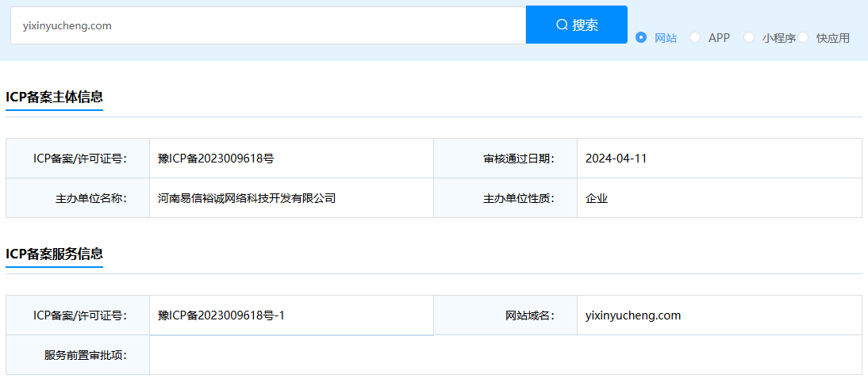Click the yixinyucheng.com value beside 网站域名

pyautogui.click(x=633, y=315)
